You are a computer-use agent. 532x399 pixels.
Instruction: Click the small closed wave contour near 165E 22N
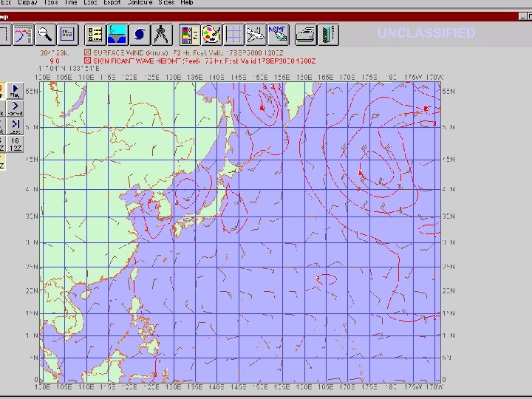tap(327, 279)
